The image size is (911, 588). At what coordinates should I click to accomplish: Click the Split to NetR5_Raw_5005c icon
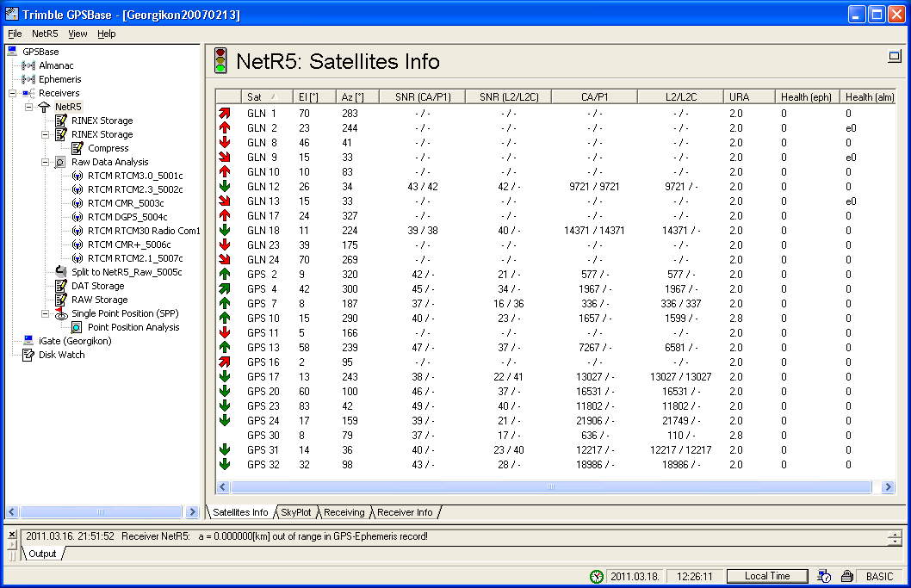pyautogui.click(x=61, y=271)
